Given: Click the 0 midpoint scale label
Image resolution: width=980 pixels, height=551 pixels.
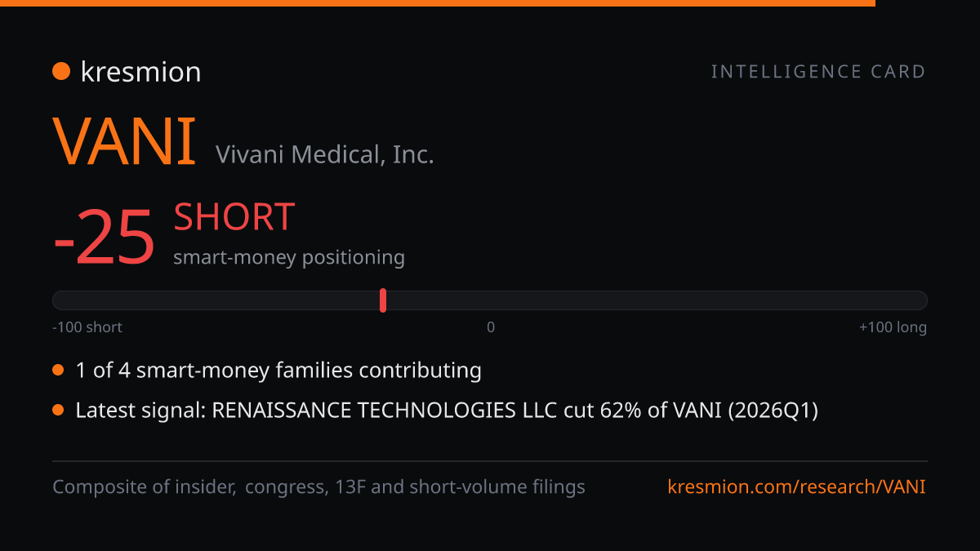Looking at the screenshot, I should tap(491, 327).
